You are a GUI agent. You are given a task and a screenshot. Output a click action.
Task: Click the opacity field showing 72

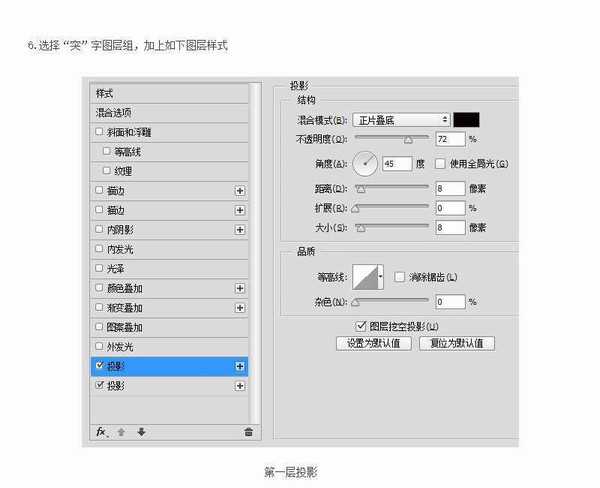(x=450, y=139)
